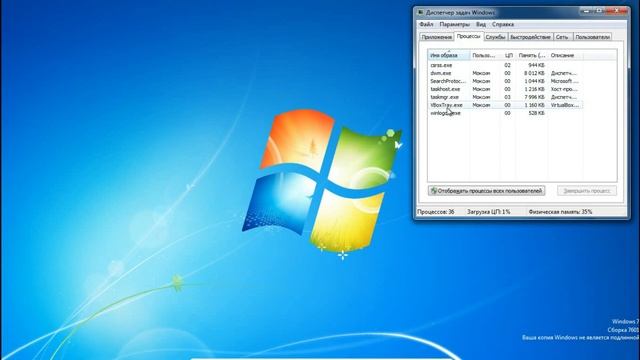Open the Параметры menu
640x360 pixels.
pyautogui.click(x=454, y=24)
